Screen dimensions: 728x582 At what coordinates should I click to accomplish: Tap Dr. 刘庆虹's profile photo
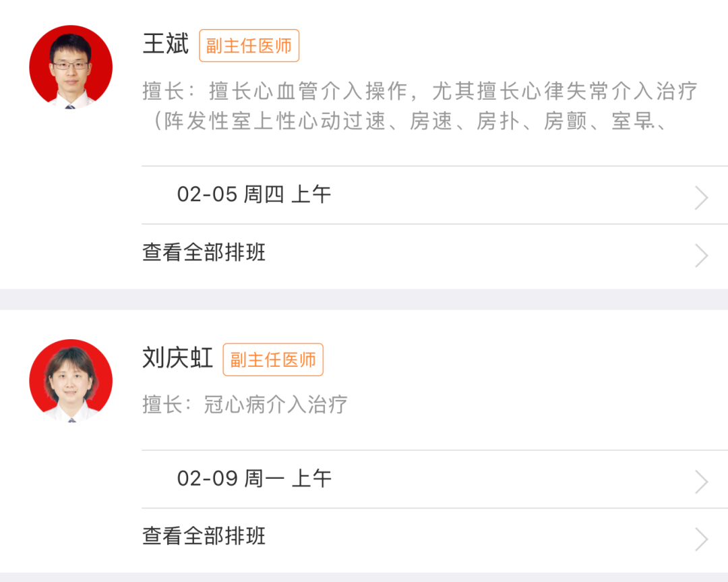[71, 380]
